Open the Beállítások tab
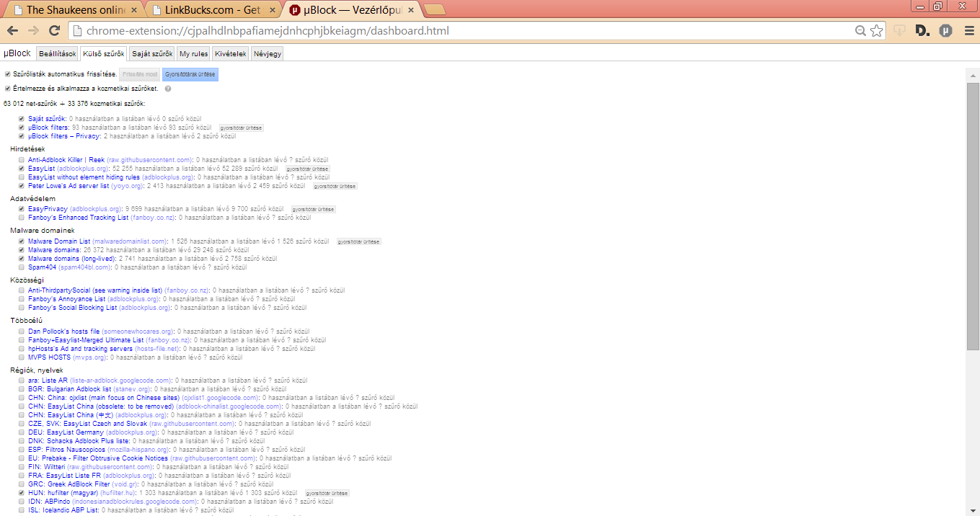Screen dimensions: 980x516 tap(57, 54)
